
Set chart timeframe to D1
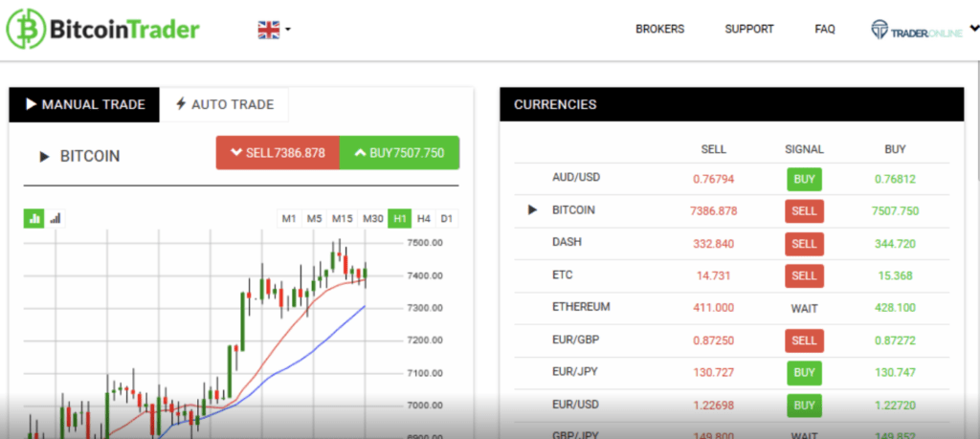point(446,219)
